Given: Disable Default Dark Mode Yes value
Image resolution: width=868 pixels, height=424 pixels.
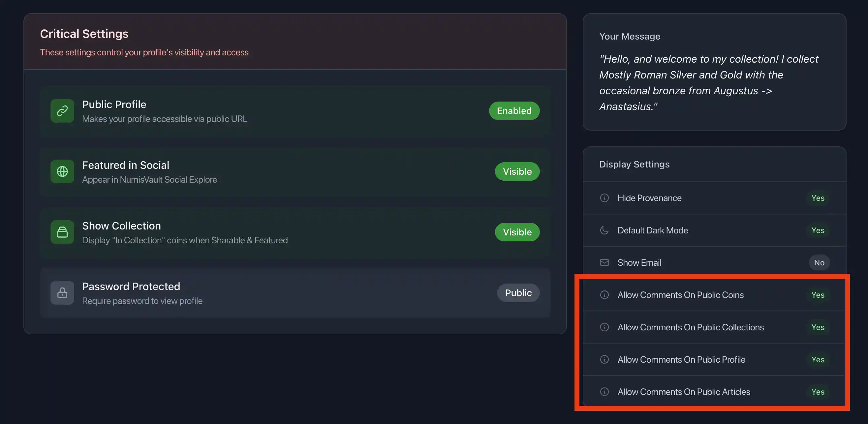Looking at the screenshot, I should (x=818, y=230).
